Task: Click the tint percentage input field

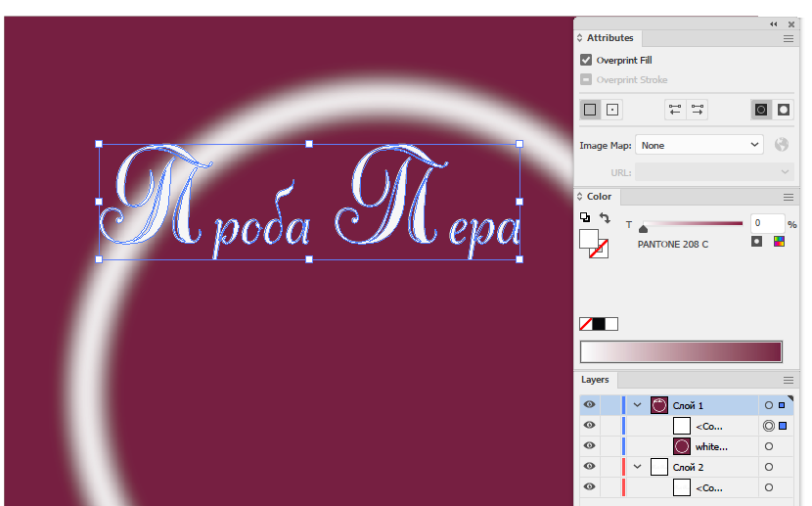Action: click(767, 223)
